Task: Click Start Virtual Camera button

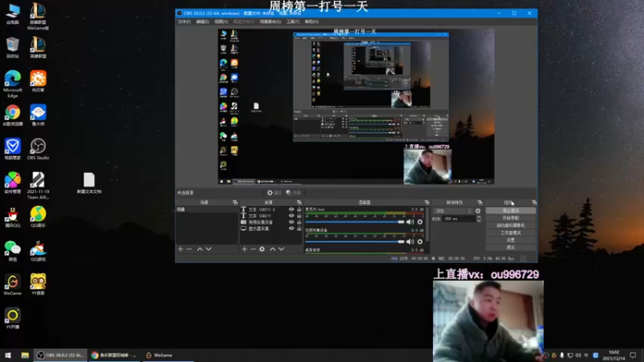Action: coord(510,225)
